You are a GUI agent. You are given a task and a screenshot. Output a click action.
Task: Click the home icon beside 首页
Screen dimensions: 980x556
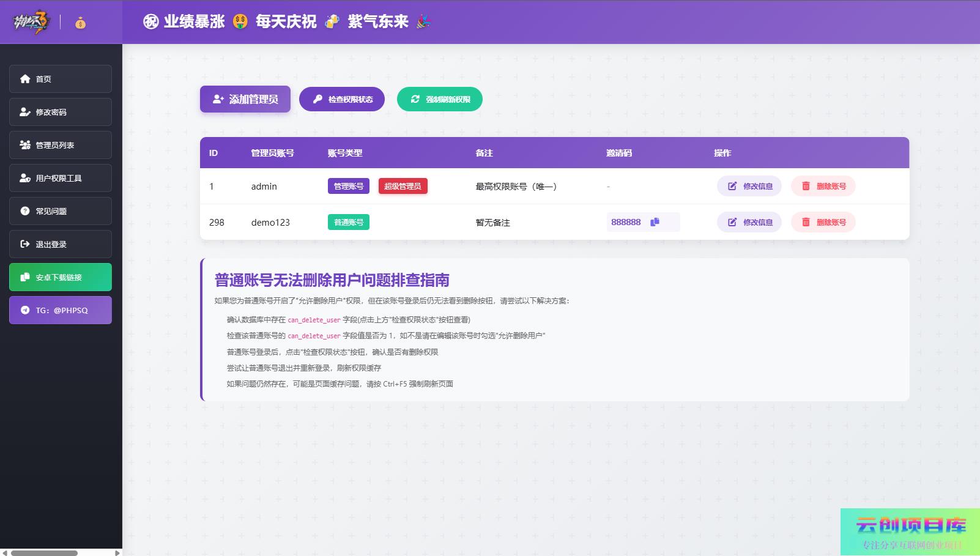[x=25, y=79]
